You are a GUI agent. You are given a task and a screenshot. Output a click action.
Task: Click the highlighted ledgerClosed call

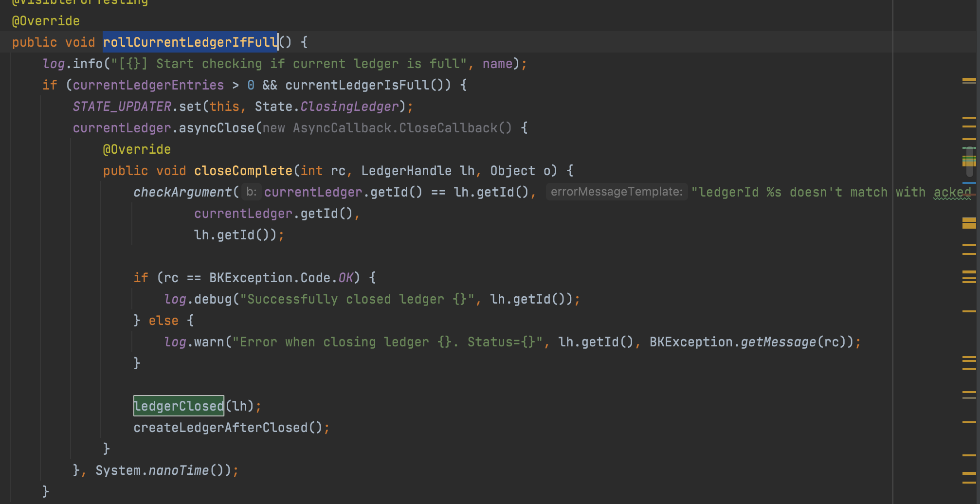click(x=179, y=406)
